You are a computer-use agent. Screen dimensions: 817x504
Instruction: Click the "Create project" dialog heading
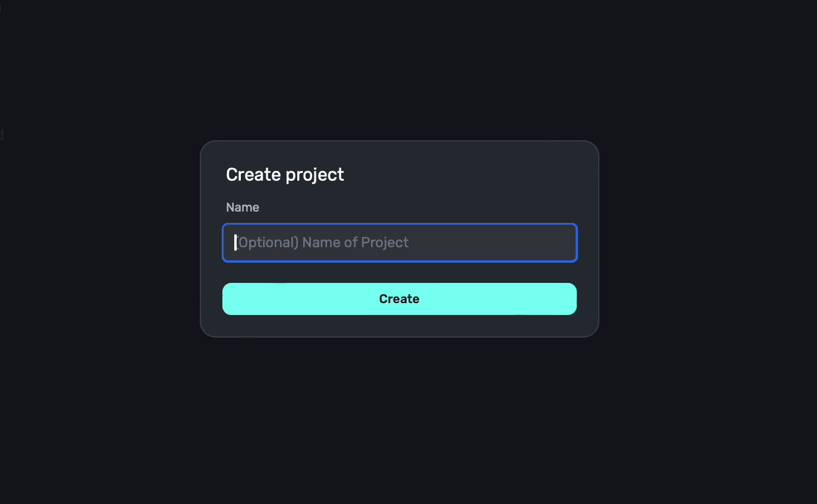(x=285, y=175)
